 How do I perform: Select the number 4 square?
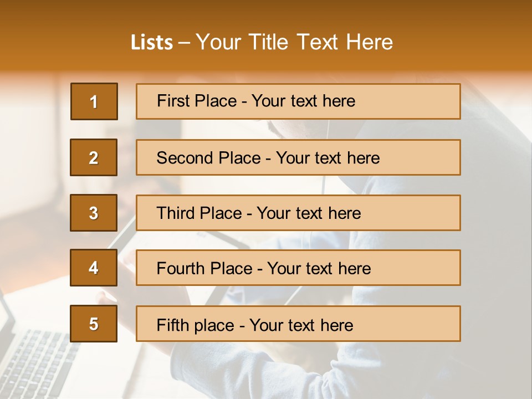[x=94, y=268]
